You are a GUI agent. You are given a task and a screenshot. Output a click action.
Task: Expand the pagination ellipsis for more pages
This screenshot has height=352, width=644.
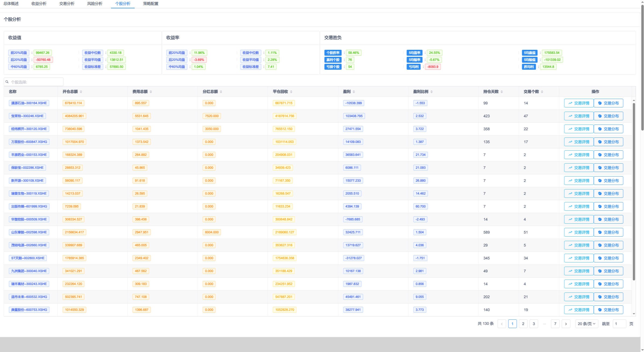[545, 324]
